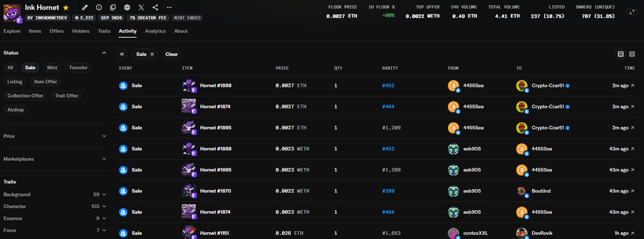Enable the Mint status filter

point(52,68)
